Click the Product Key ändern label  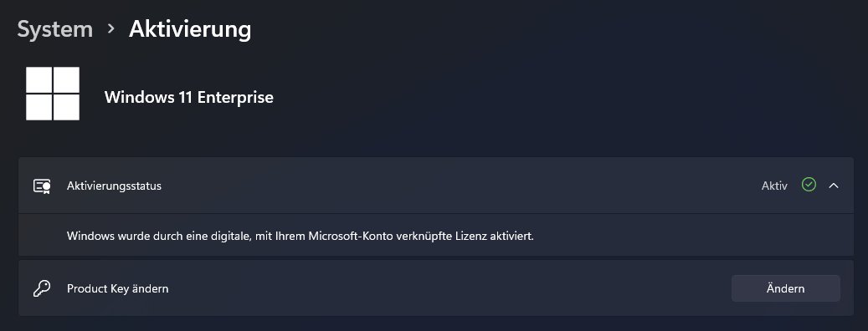118,289
